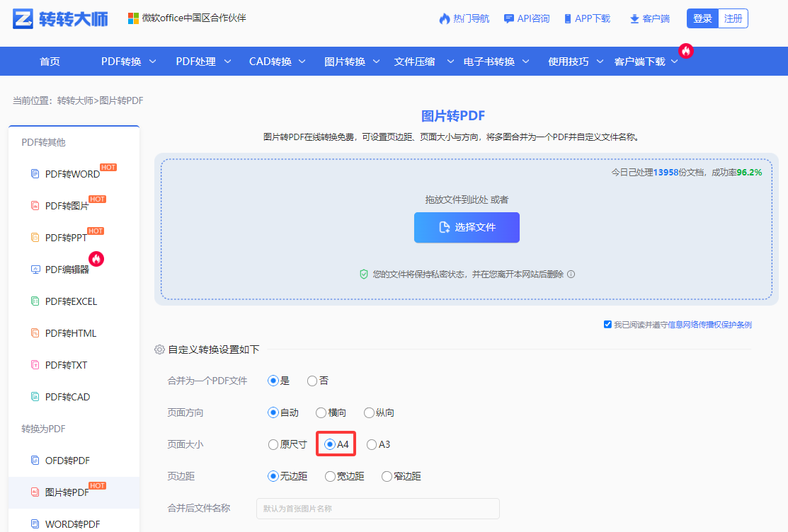Click the phone icon beside APP下载
Screen dimensions: 788x532
[x=567, y=18]
